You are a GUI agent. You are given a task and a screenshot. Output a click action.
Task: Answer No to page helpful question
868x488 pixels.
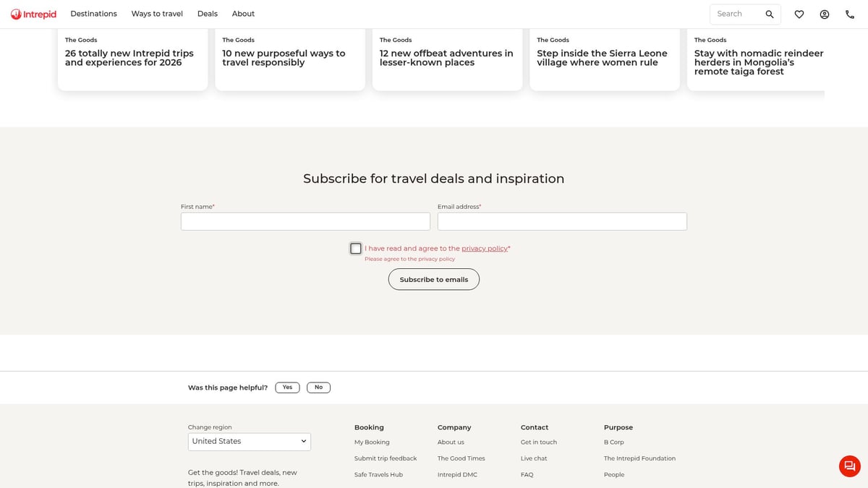pos(318,388)
